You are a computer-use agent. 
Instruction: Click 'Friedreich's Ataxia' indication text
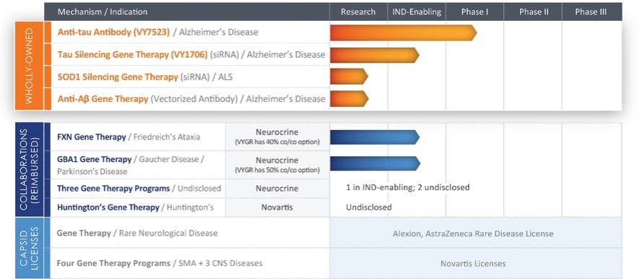[167, 137]
